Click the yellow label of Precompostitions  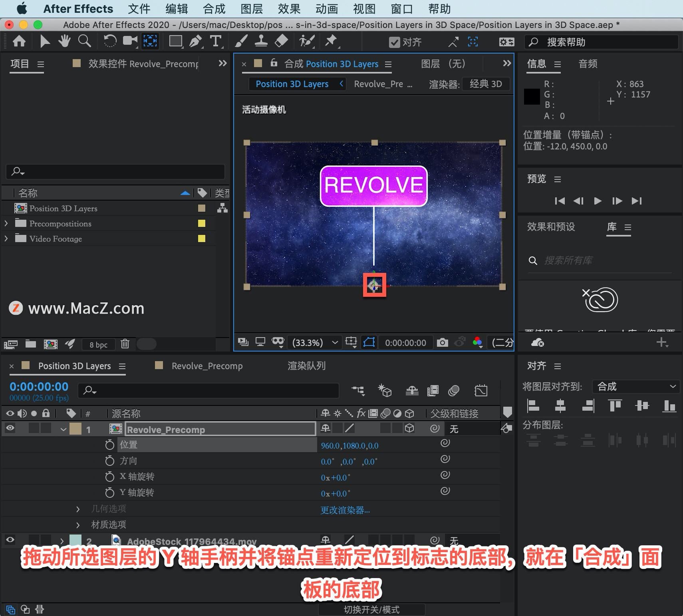(x=202, y=223)
